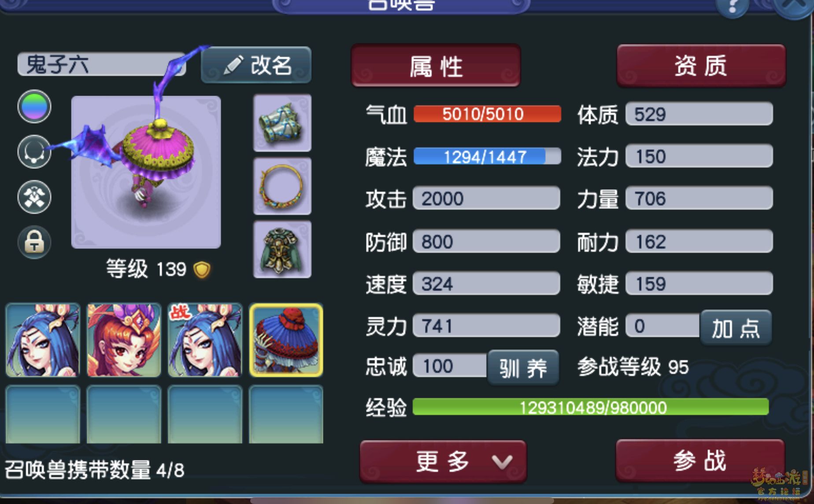Click the rainbow color dye icon
The image size is (814, 504).
point(34,107)
